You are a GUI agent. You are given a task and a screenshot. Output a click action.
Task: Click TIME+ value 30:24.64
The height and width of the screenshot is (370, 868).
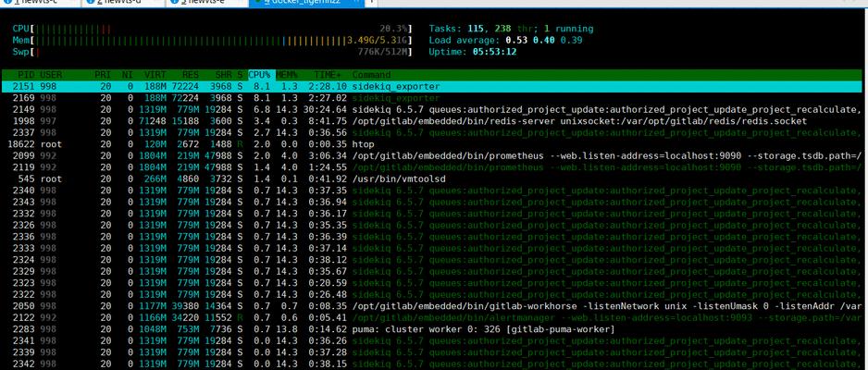pyautogui.click(x=326, y=109)
